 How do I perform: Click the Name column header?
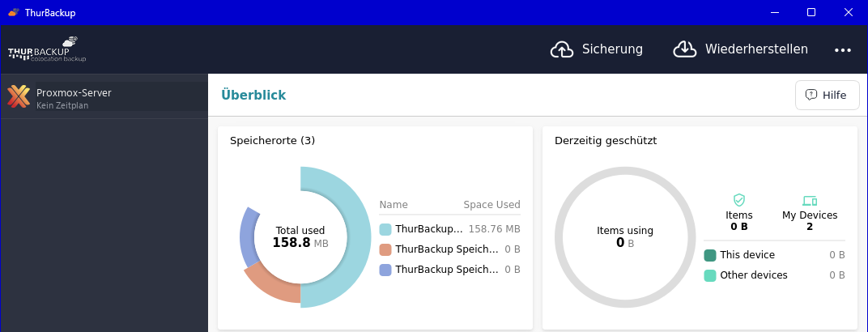click(394, 205)
